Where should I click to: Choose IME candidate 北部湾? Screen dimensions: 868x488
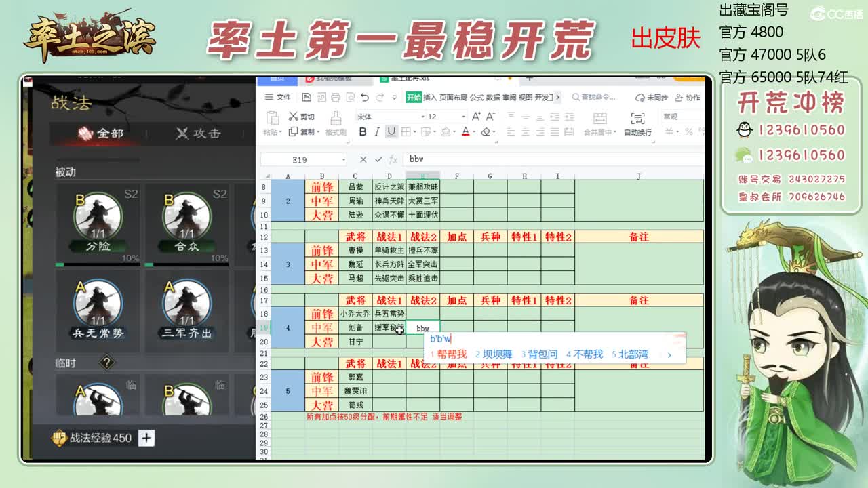pos(630,354)
